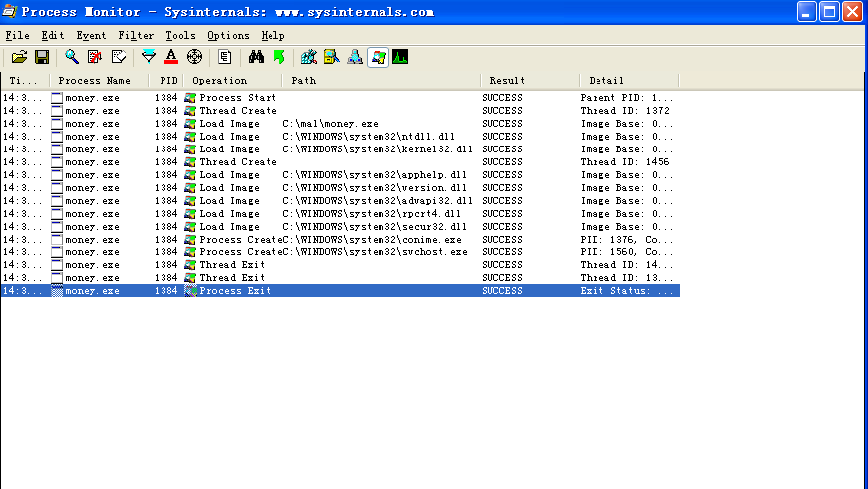Select the Thread Exit row with Thread ID: 14...
Viewport: 868px width, 489px height.
340,265
